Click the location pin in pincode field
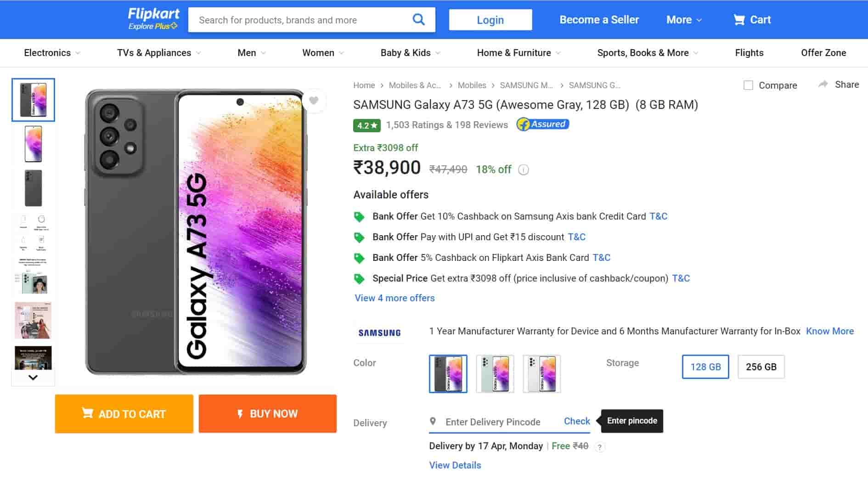 click(432, 421)
